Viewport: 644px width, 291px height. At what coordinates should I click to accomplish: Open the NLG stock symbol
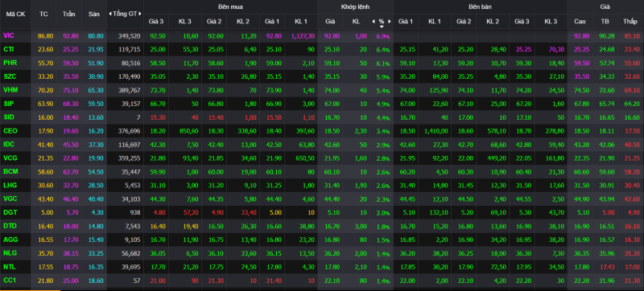point(10,253)
